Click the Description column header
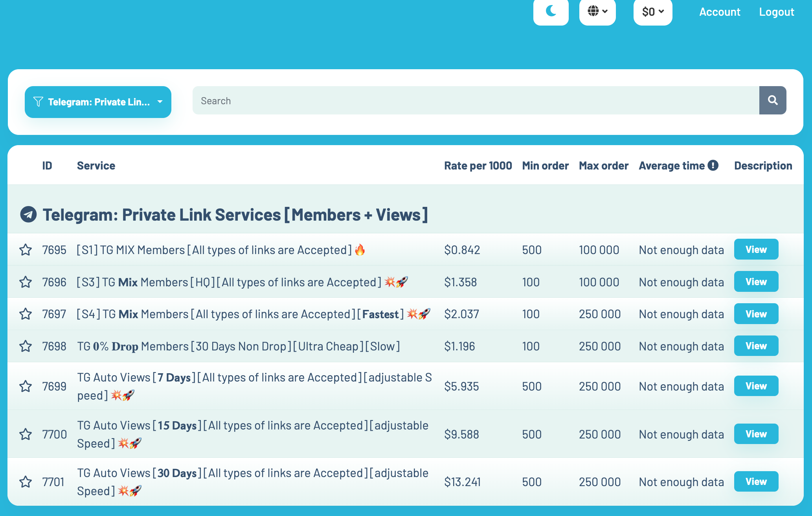Screen dimensions: 812x516 [x=763, y=166]
